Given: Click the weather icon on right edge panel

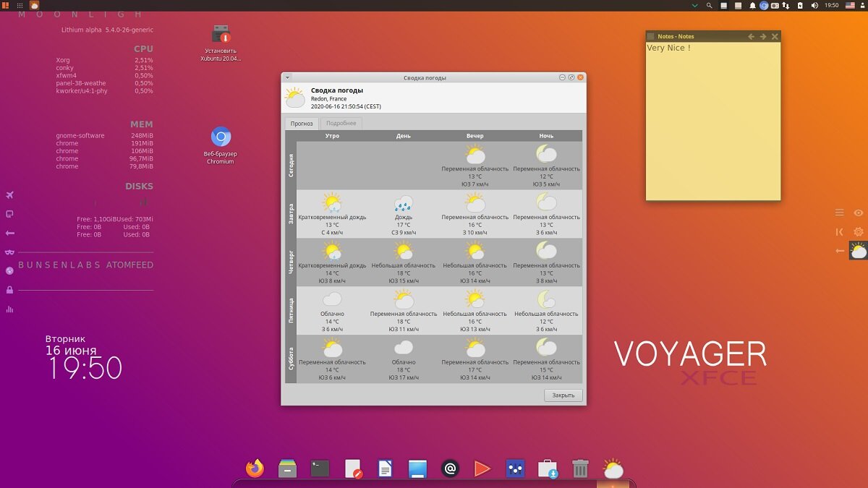Looking at the screenshot, I should point(858,251).
